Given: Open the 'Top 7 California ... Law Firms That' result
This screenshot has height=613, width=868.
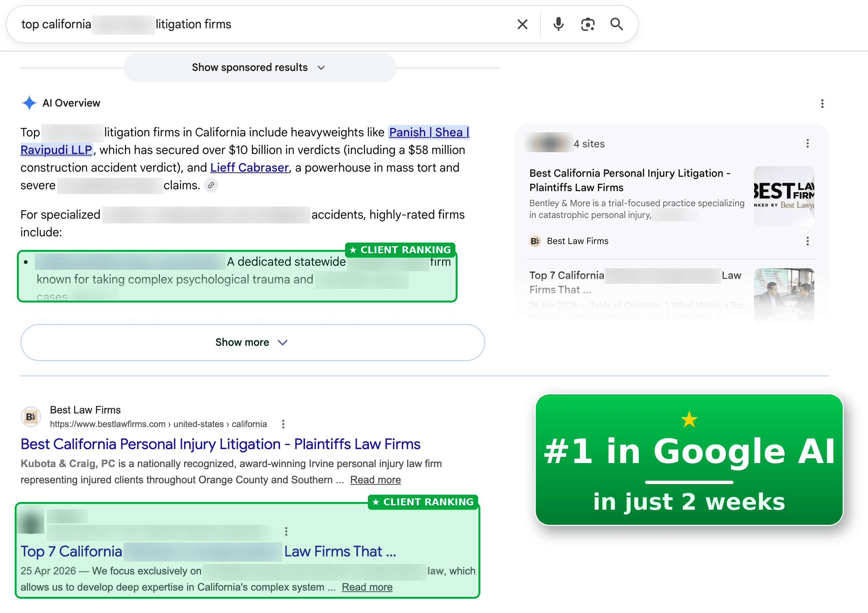Looking at the screenshot, I should [x=208, y=552].
